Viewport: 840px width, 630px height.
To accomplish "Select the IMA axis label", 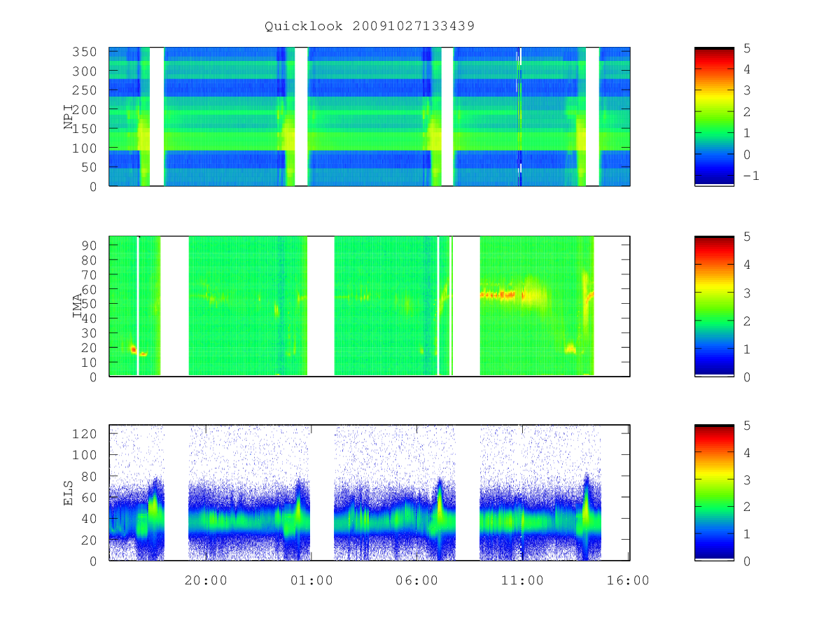I will [78, 306].
